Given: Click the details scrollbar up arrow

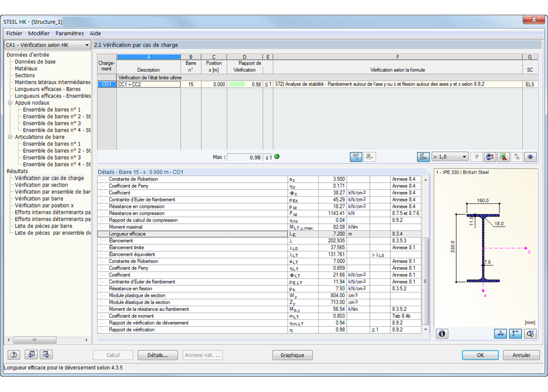Looking at the screenshot, I should pyautogui.click(x=425, y=180).
